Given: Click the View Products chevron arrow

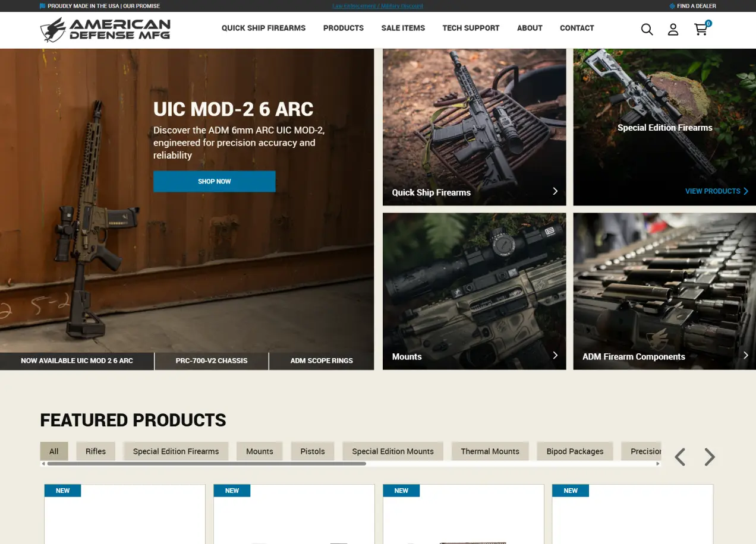Looking at the screenshot, I should click(x=746, y=191).
